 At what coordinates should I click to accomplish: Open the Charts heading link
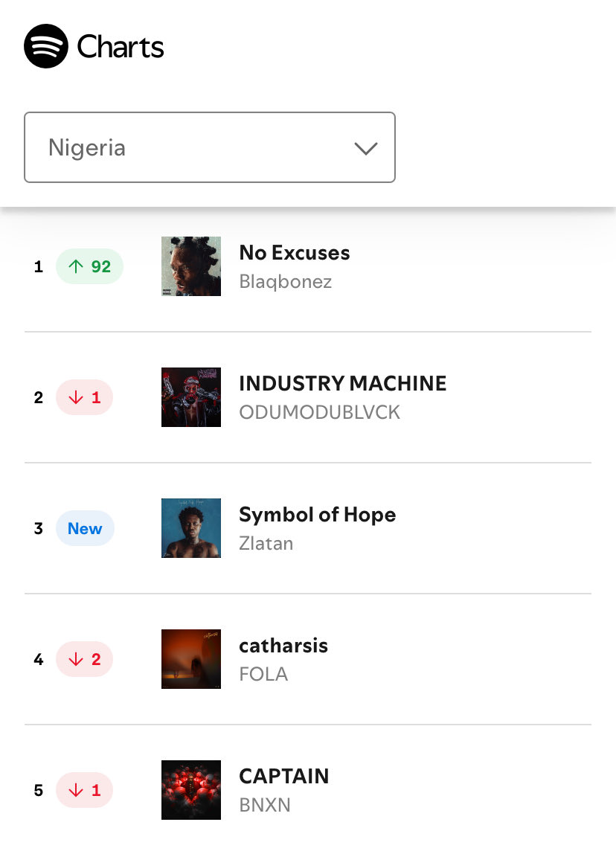[121, 47]
